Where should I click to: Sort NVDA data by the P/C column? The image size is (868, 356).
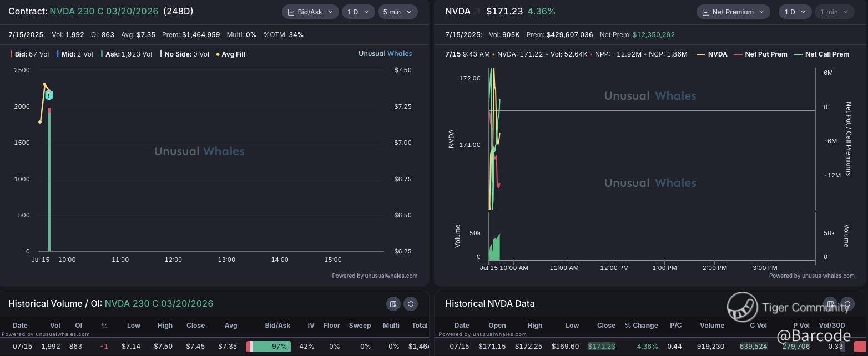point(675,326)
